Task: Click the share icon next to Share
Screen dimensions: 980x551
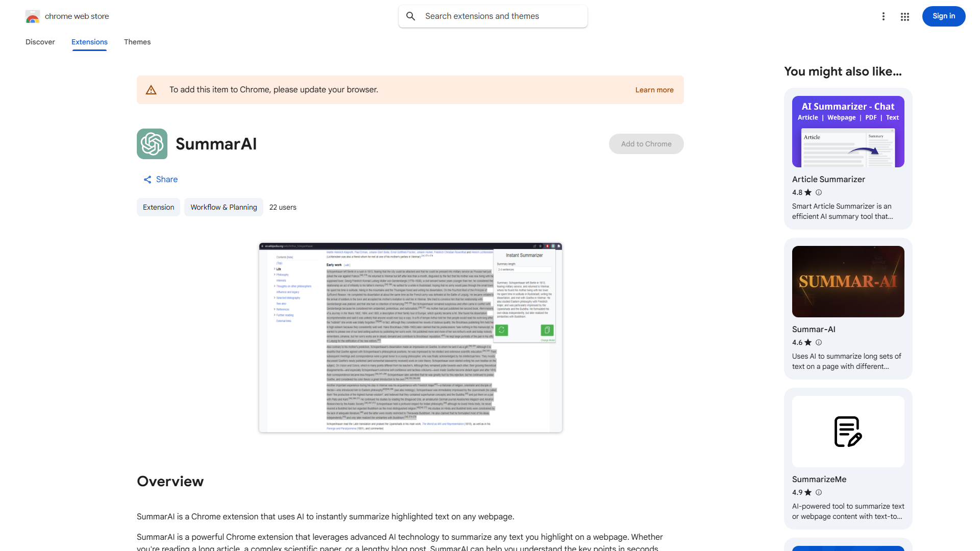Action: coord(148,180)
